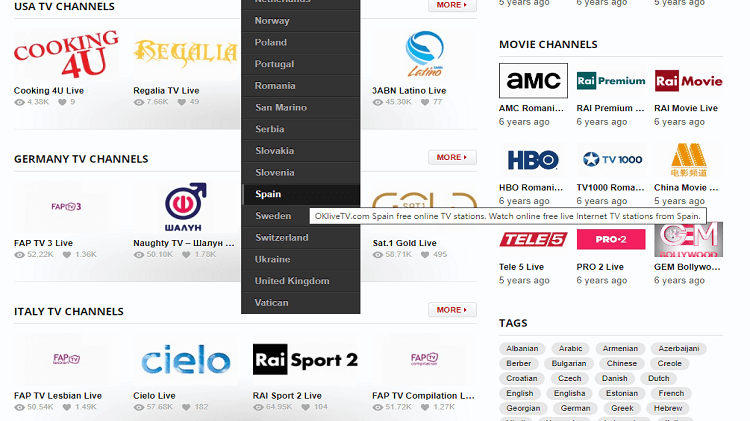750x421 pixels.
Task: Click the eye icon under RAI Sport 2 Live
Action: point(258,407)
